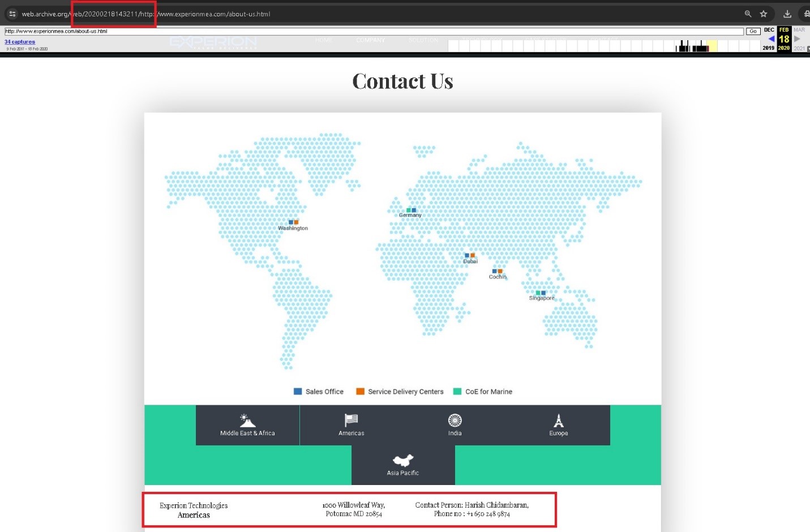Open browser downloads via the download icon
Screen dimensions: 810x532
pos(787,13)
